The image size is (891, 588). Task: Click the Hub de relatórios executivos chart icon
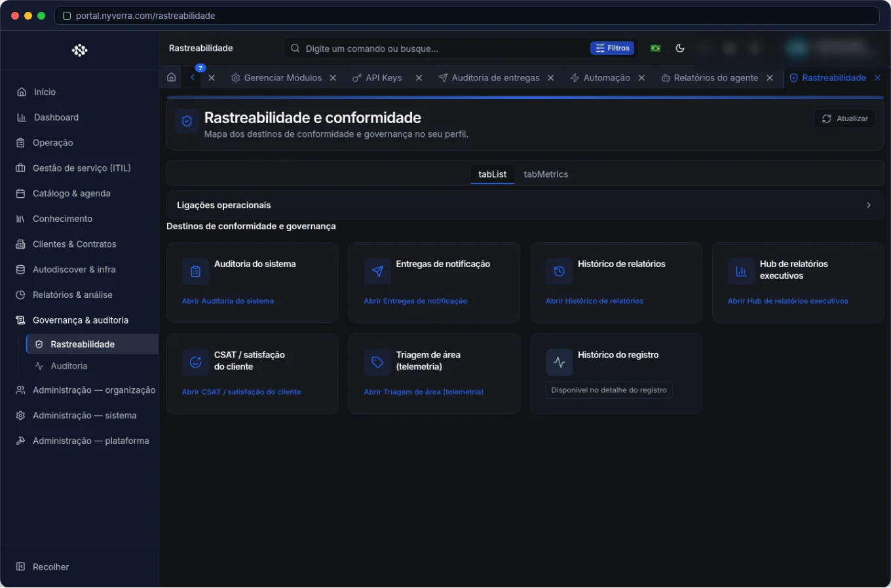(x=741, y=271)
